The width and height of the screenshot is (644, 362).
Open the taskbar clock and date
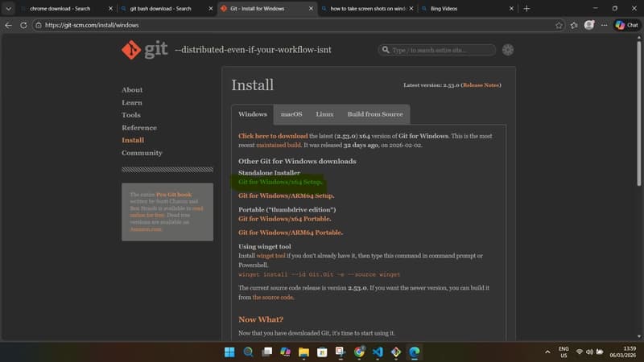pos(622,352)
